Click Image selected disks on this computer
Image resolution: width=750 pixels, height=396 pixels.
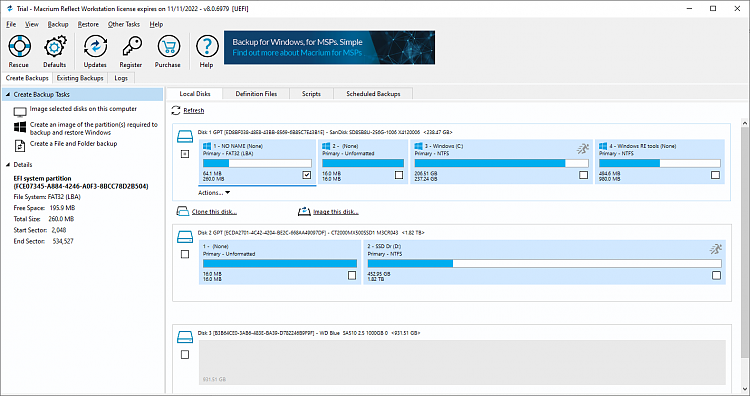[x=83, y=109]
